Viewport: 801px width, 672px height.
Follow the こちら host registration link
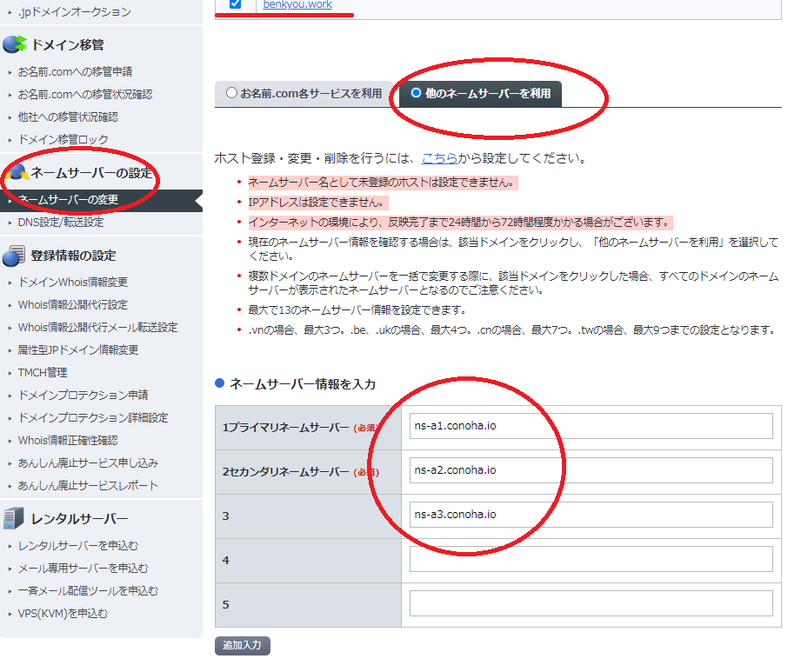438,158
